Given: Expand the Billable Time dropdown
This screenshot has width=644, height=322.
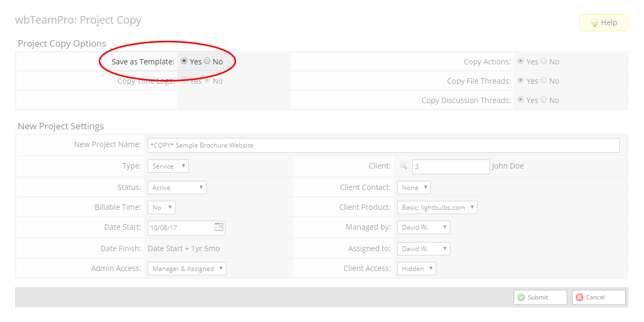Looking at the screenshot, I should click(161, 207).
